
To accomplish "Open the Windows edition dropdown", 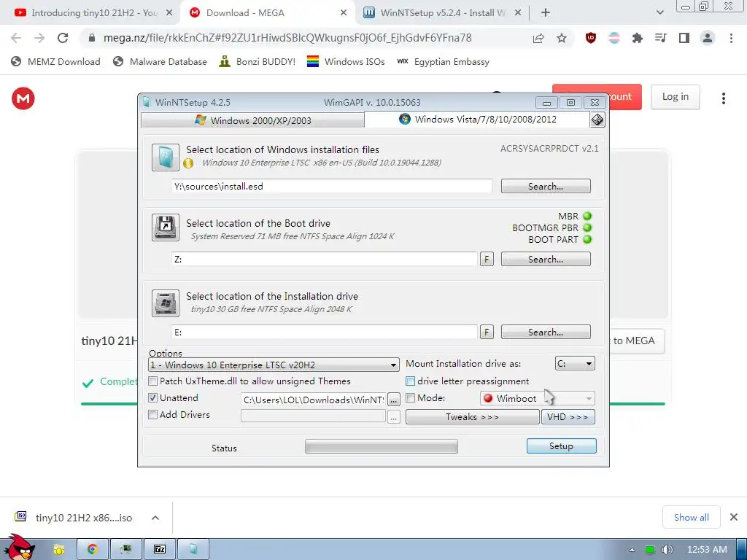I will coord(274,365).
